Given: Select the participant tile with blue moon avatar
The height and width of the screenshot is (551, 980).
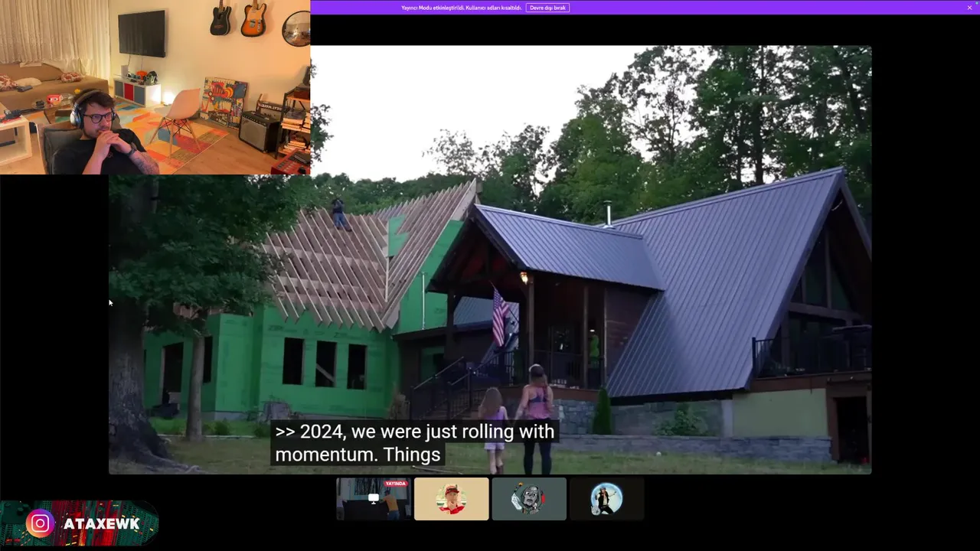Looking at the screenshot, I should pyautogui.click(x=606, y=499).
